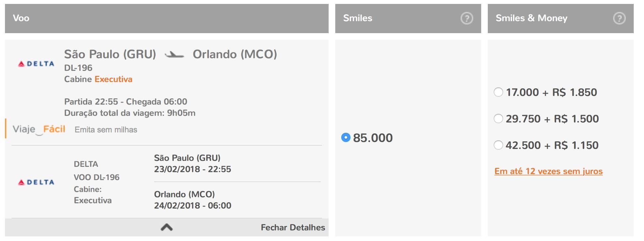Click the airplane icon between GRU and MCO
The width and height of the screenshot is (644, 241).
click(x=174, y=55)
